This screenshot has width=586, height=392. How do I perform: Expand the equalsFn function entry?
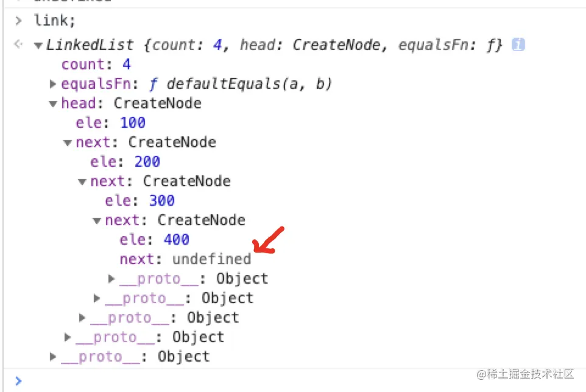pos(53,84)
